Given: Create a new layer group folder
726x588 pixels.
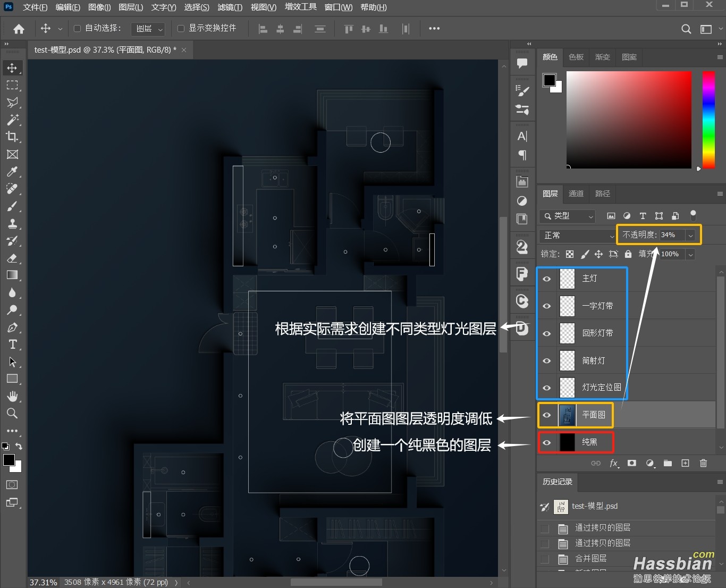Looking at the screenshot, I should click(668, 463).
